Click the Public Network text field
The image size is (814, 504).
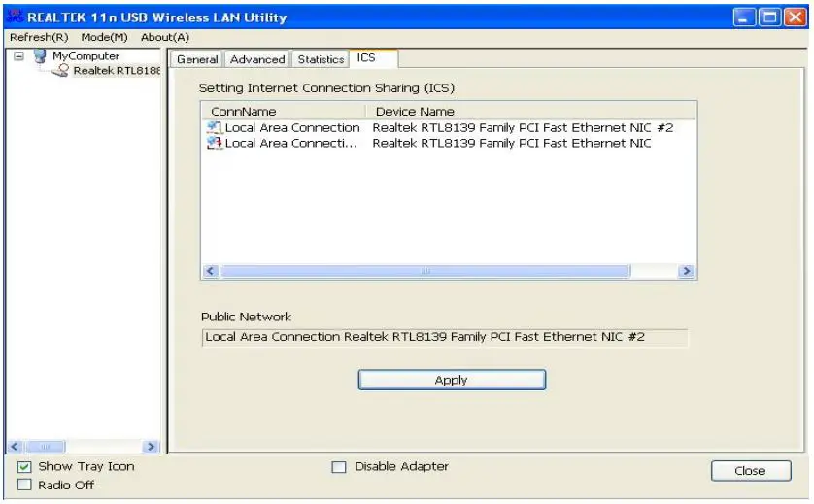tap(444, 337)
